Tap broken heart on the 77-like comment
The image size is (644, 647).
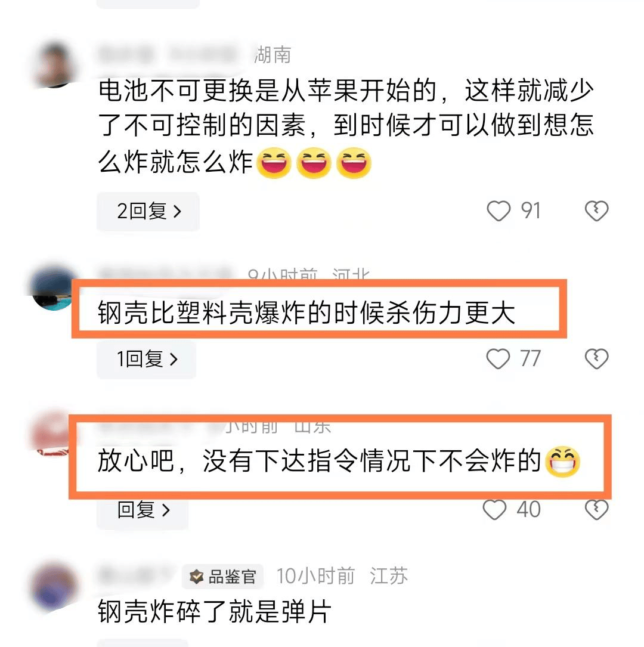[596, 358]
